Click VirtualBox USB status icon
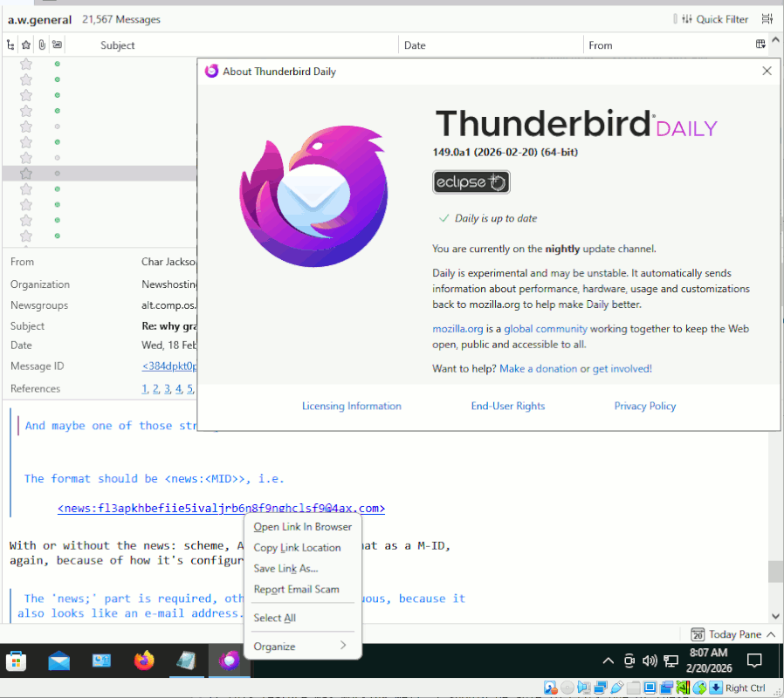 tap(616, 688)
